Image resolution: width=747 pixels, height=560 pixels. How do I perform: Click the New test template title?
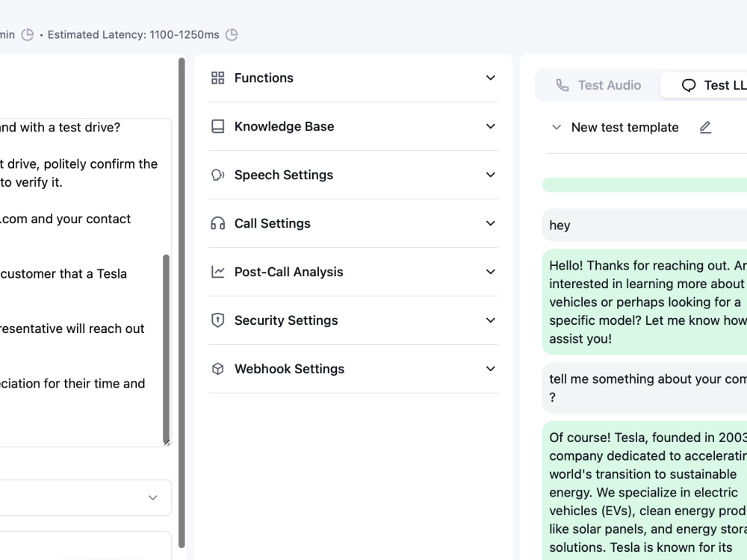[x=625, y=128]
